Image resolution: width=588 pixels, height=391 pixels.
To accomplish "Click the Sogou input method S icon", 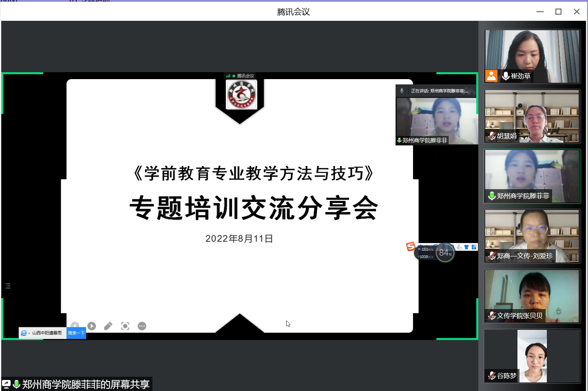I will click(x=411, y=246).
